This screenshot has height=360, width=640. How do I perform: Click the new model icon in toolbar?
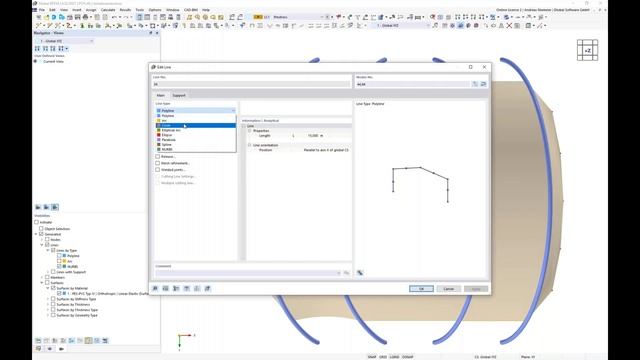[x=38, y=17]
